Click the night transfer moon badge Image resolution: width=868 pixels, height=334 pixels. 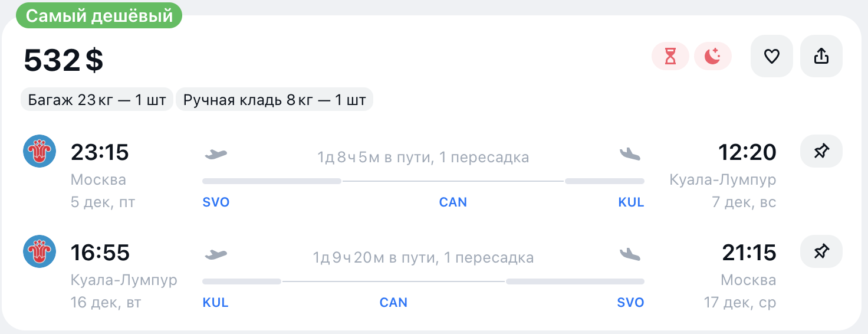click(x=713, y=57)
